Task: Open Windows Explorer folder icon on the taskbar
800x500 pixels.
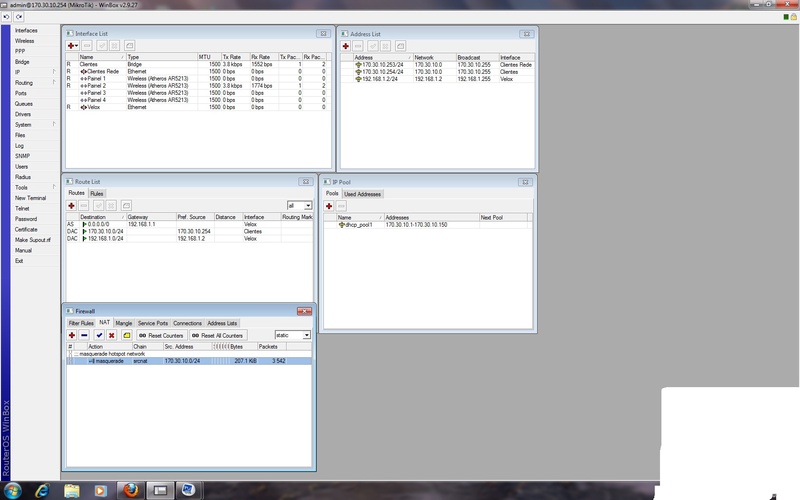Action: 71,491
